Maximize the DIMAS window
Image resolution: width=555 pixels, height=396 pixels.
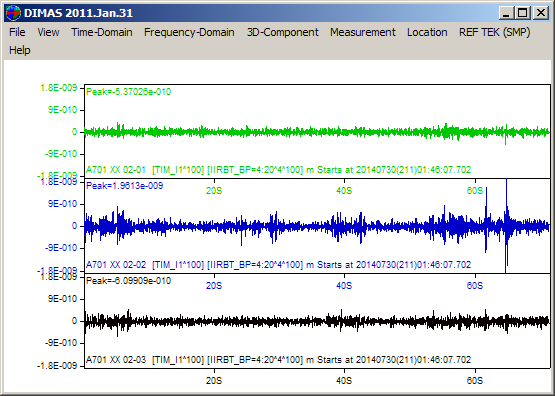tap(522, 13)
